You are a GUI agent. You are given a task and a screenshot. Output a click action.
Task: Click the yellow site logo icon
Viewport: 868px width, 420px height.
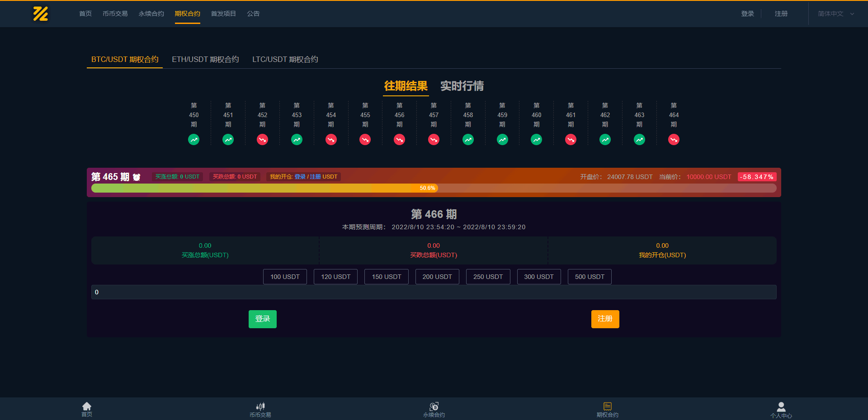[40, 14]
